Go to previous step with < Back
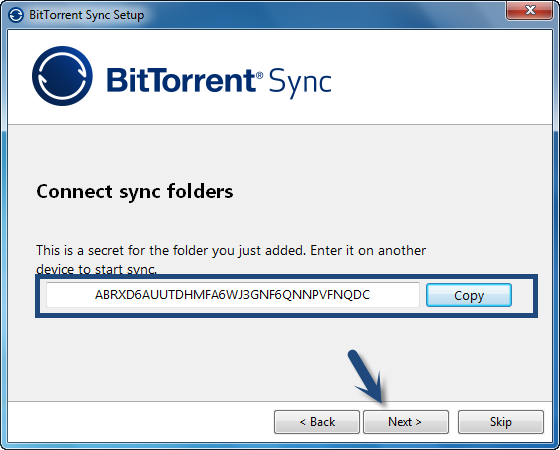The image size is (560, 450). 317,422
